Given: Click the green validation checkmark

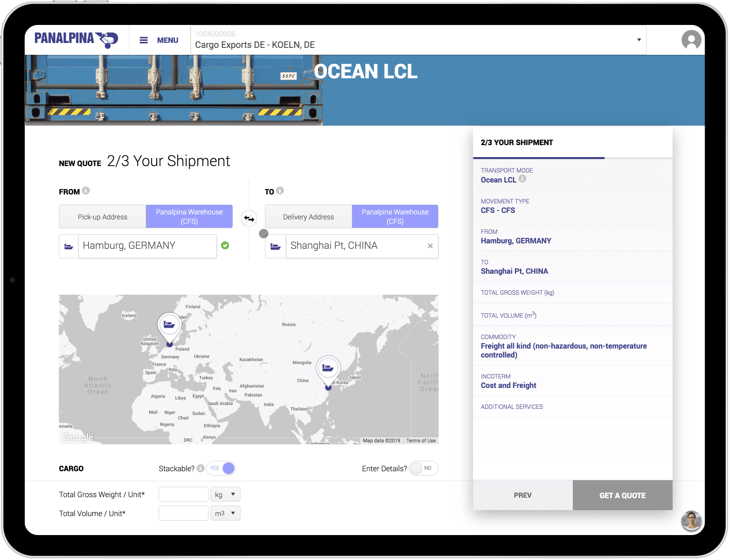Looking at the screenshot, I should (x=225, y=245).
